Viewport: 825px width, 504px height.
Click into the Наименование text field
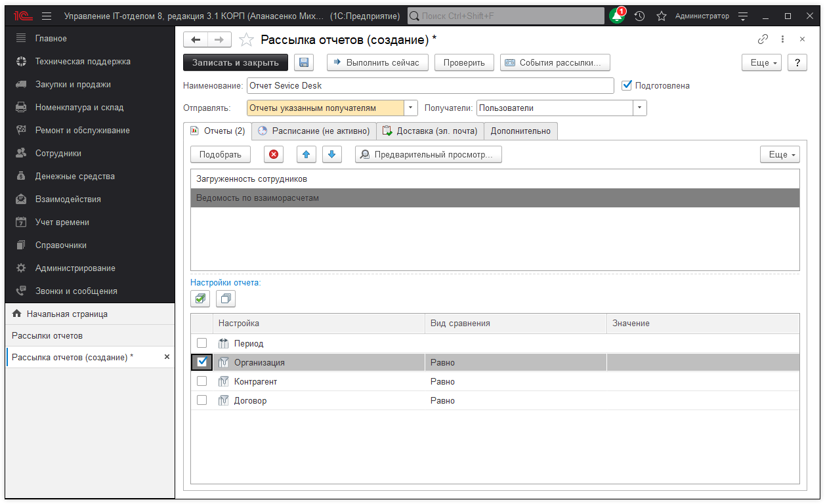coord(430,85)
